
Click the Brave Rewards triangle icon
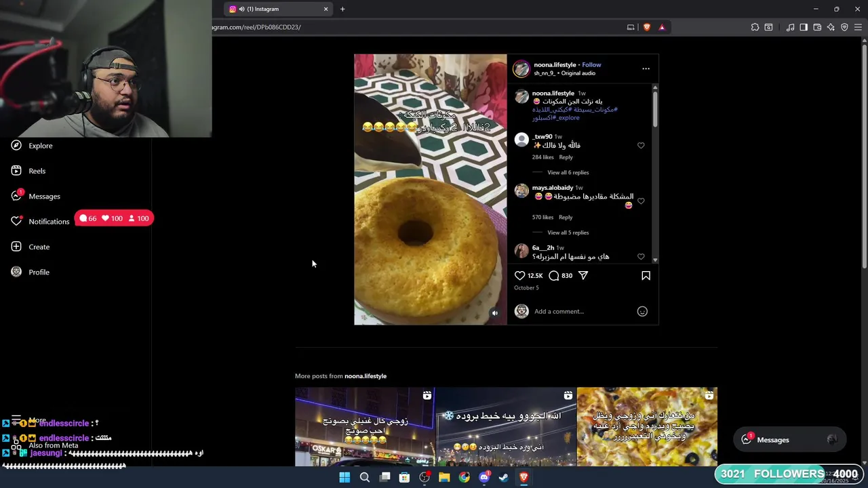(x=662, y=27)
